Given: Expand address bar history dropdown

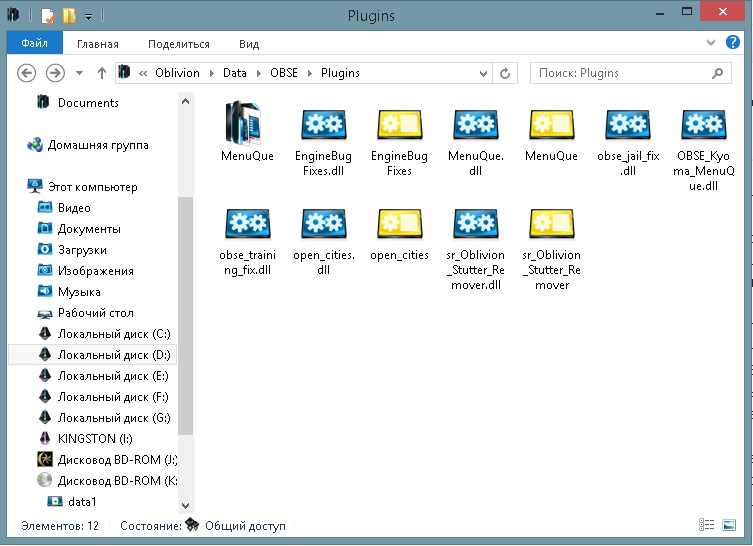Looking at the screenshot, I should (x=483, y=73).
